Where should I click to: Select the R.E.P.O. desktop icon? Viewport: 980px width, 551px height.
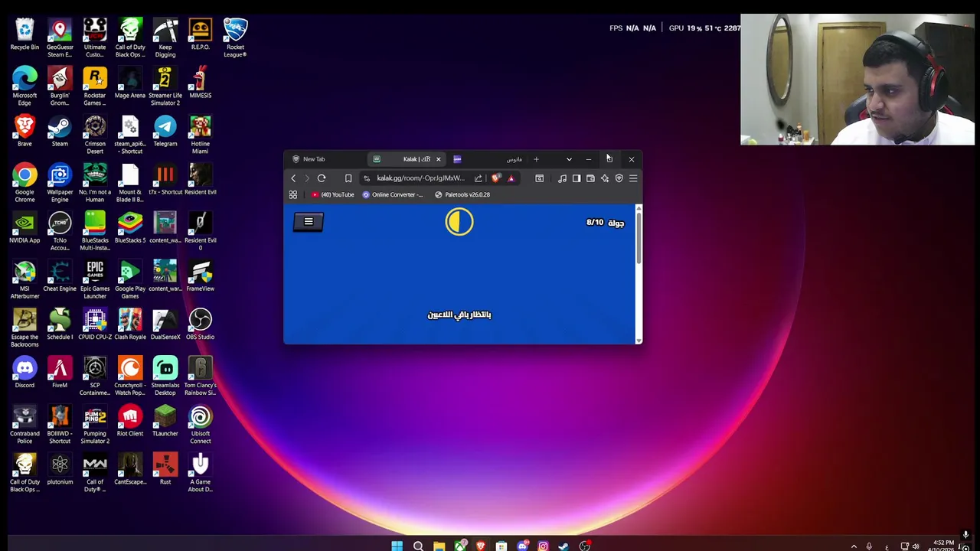point(200,35)
